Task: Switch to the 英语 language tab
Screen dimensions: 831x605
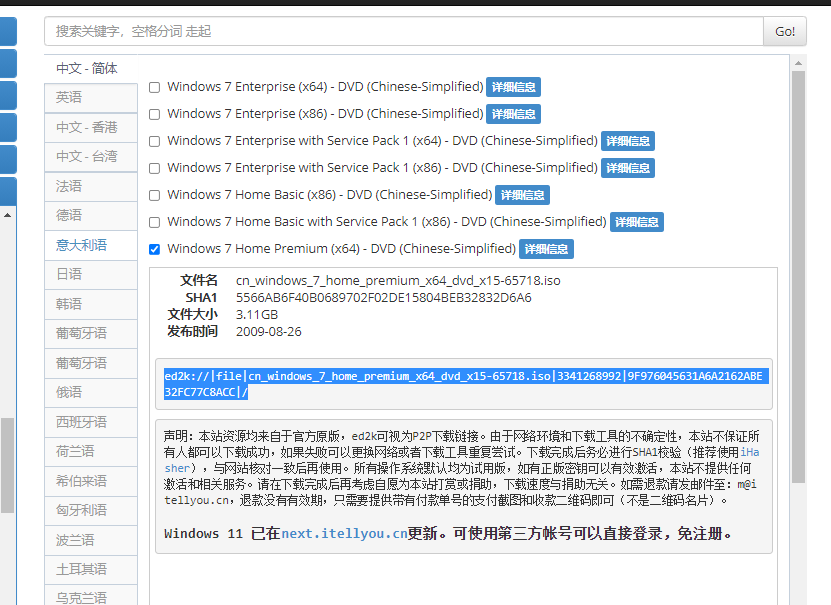Action: point(90,97)
